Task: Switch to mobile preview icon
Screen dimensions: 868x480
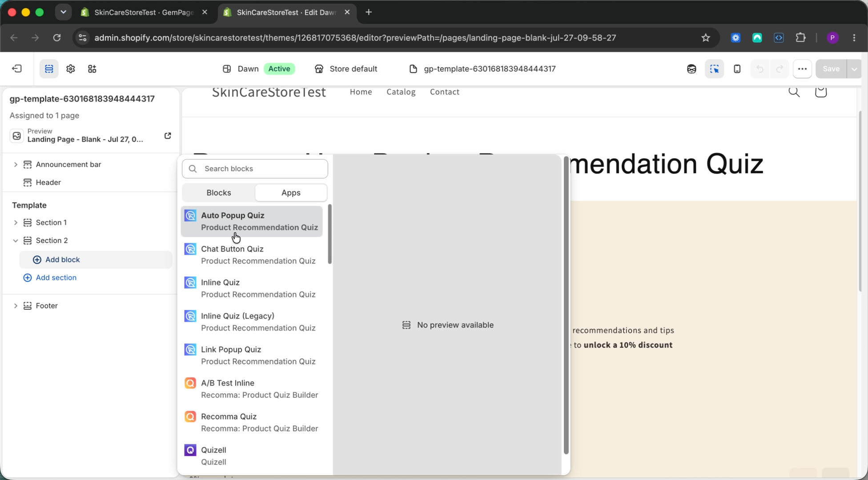Action: [x=737, y=69]
